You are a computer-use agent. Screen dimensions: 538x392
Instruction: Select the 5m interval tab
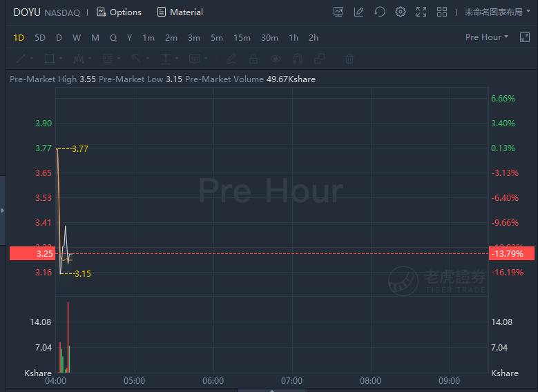216,38
